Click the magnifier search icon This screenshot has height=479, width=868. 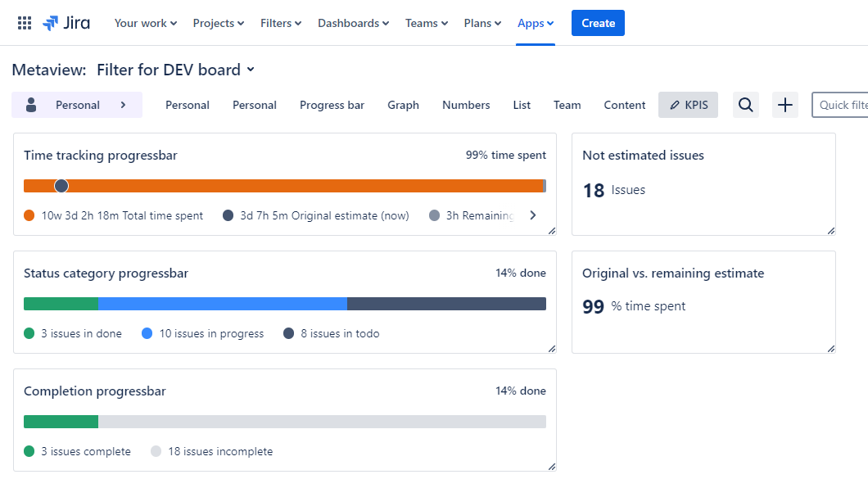(x=745, y=105)
